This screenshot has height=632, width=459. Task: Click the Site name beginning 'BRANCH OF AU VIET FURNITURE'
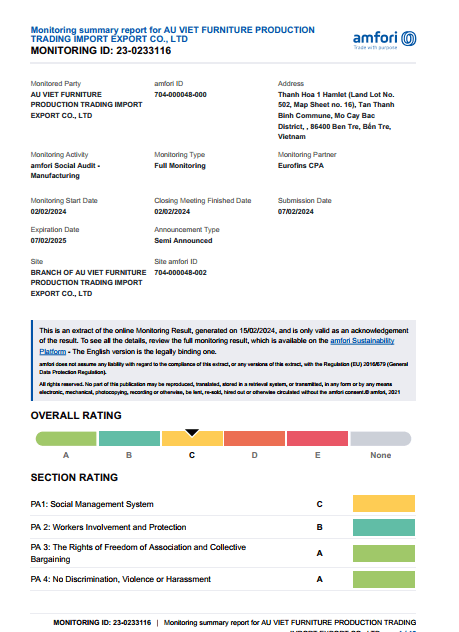coord(88,283)
